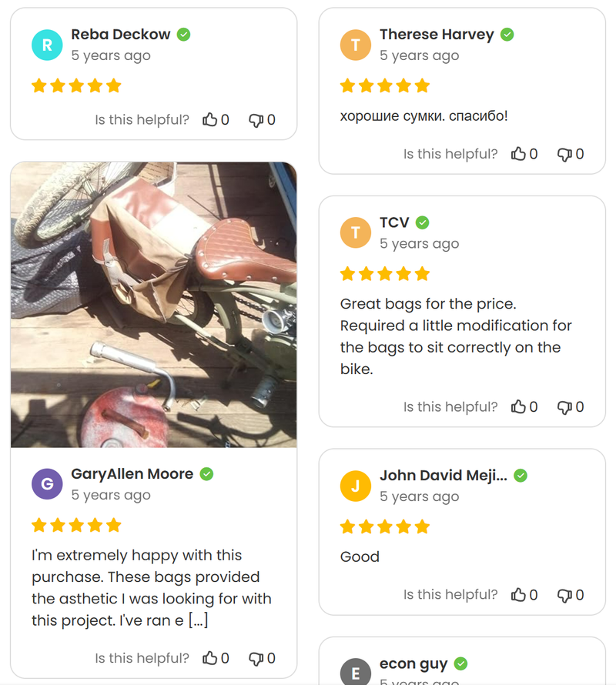The width and height of the screenshot is (616, 685).
Task: Click thumbs down on TCV's review
Action: click(564, 407)
